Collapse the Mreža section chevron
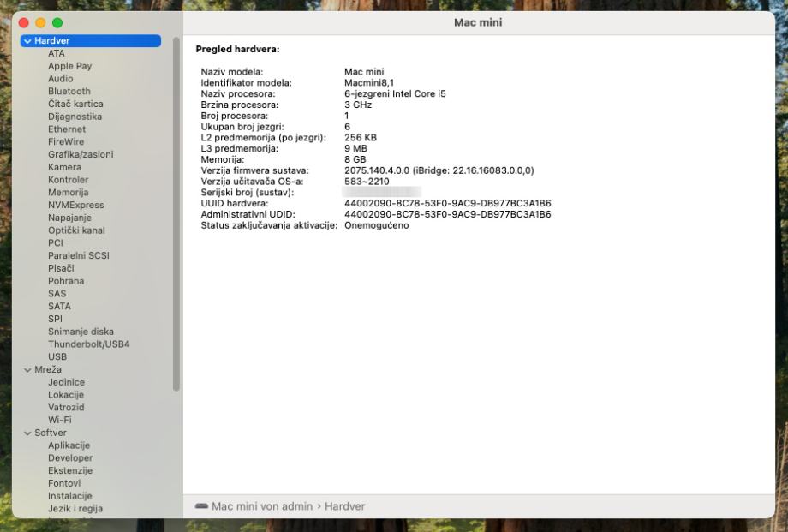The height and width of the screenshot is (532, 788). tap(27, 369)
